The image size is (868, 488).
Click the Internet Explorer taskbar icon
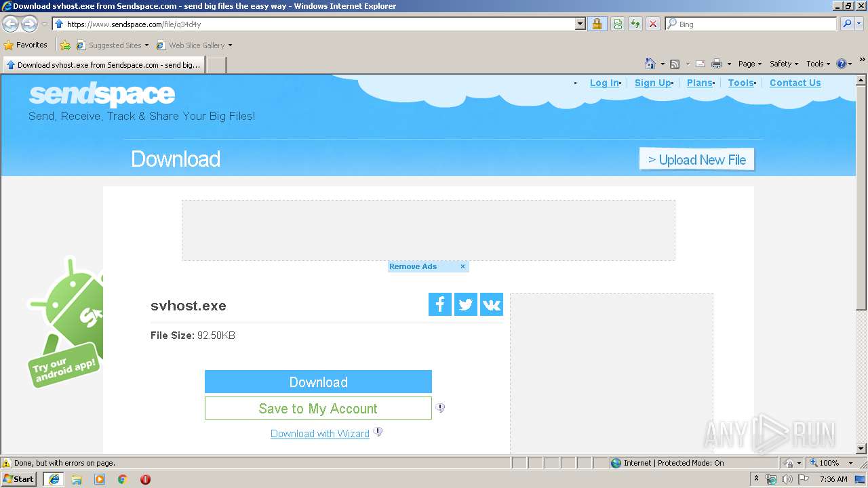(54, 479)
